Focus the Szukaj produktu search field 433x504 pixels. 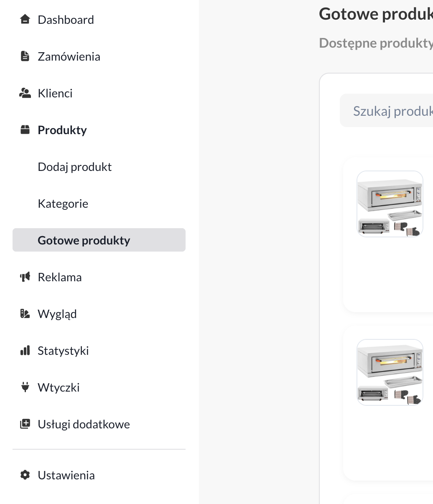coord(389,111)
